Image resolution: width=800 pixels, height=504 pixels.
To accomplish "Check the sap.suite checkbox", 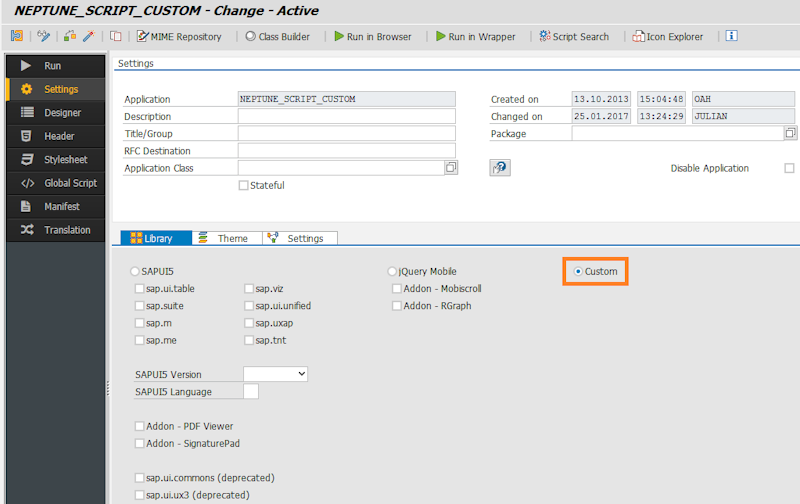I will 139,306.
